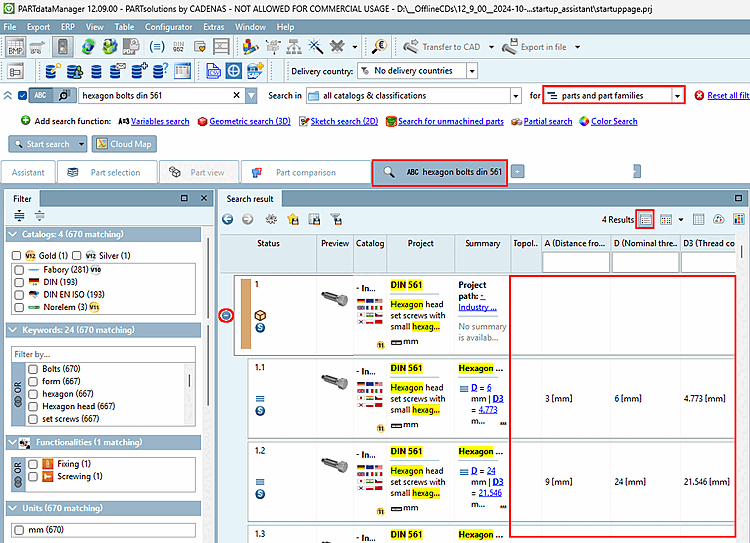Click the SAP link toolbar icon
Image resolution: width=750 pixels, height=543 pixels.
coord(255,71)
